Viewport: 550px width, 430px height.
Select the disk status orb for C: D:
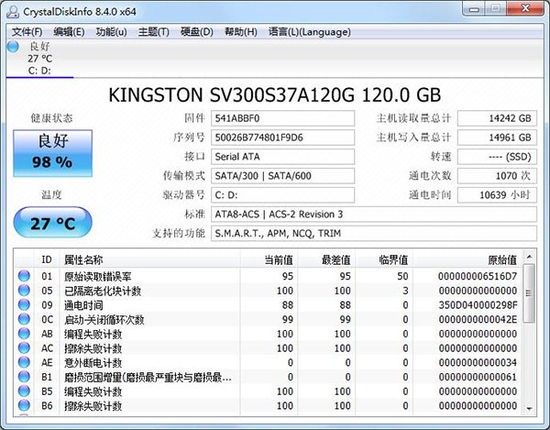pos(13,46)
